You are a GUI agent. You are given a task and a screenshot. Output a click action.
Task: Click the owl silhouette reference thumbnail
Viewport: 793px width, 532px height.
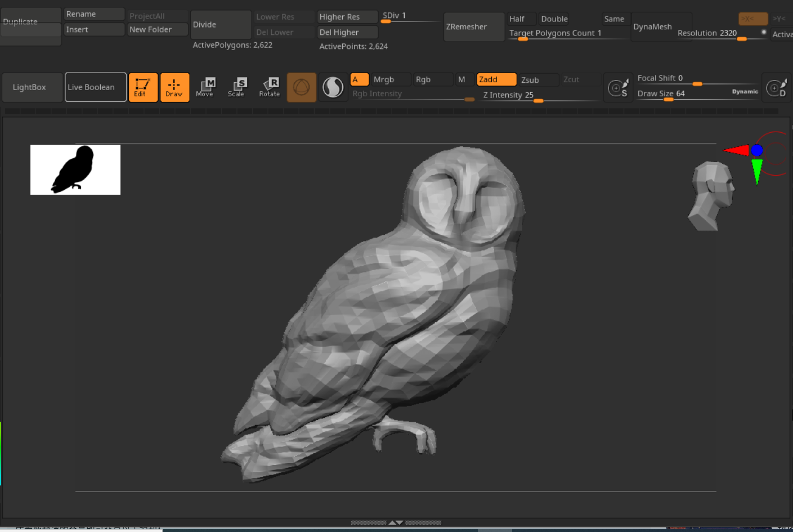click(75, 169)
